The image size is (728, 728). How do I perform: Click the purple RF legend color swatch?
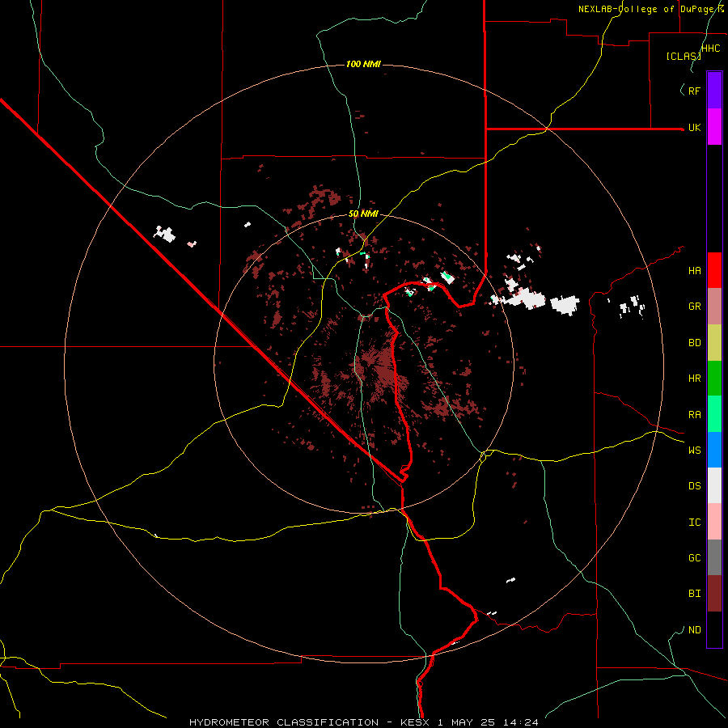(714, 91)
